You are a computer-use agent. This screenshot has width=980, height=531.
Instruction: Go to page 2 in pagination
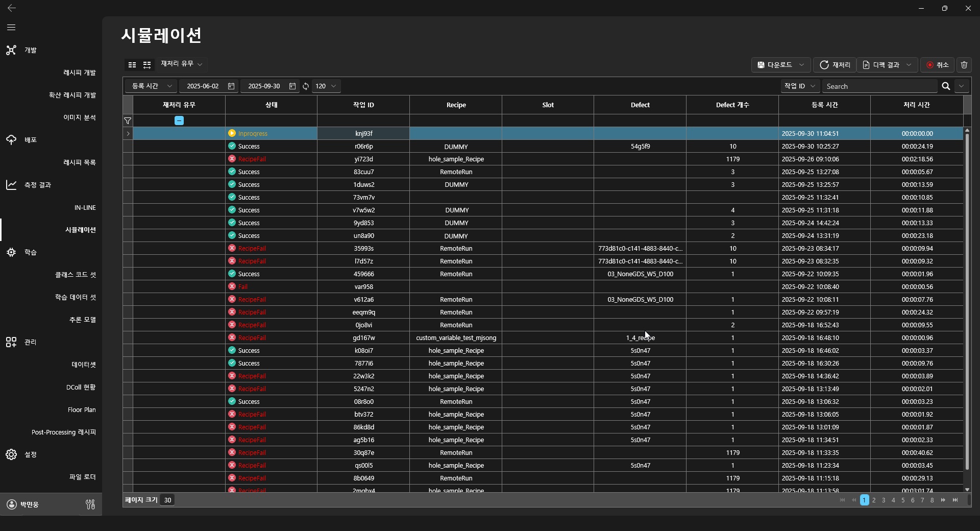874,500
